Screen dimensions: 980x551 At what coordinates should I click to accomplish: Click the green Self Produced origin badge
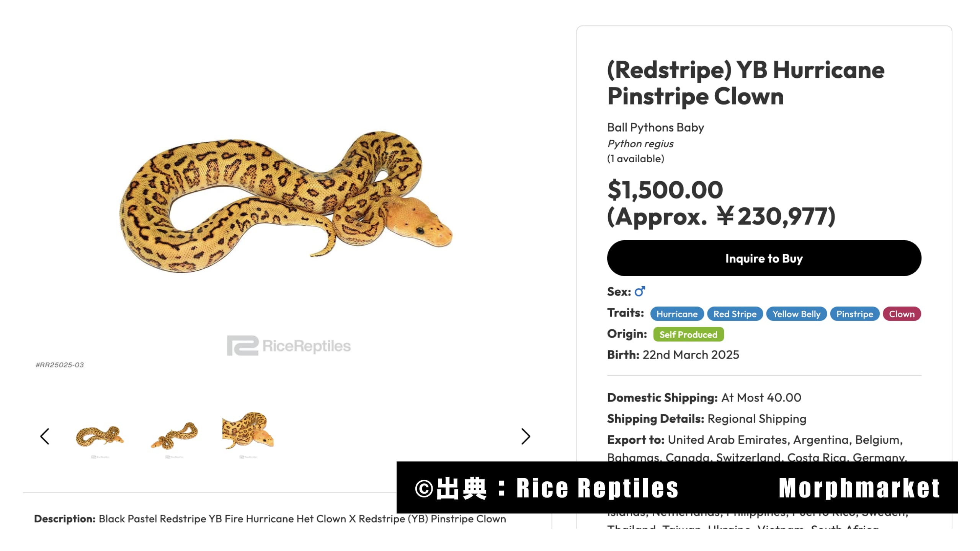point(688,334)
